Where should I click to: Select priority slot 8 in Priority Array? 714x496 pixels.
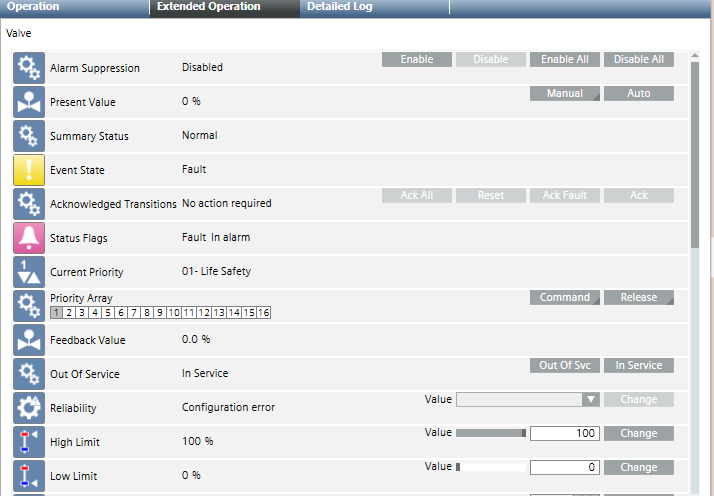tap(147, 313)
